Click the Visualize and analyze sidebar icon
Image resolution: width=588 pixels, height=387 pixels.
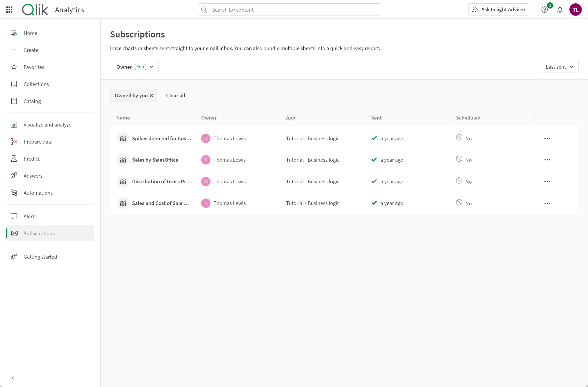[x=14, y=124]
